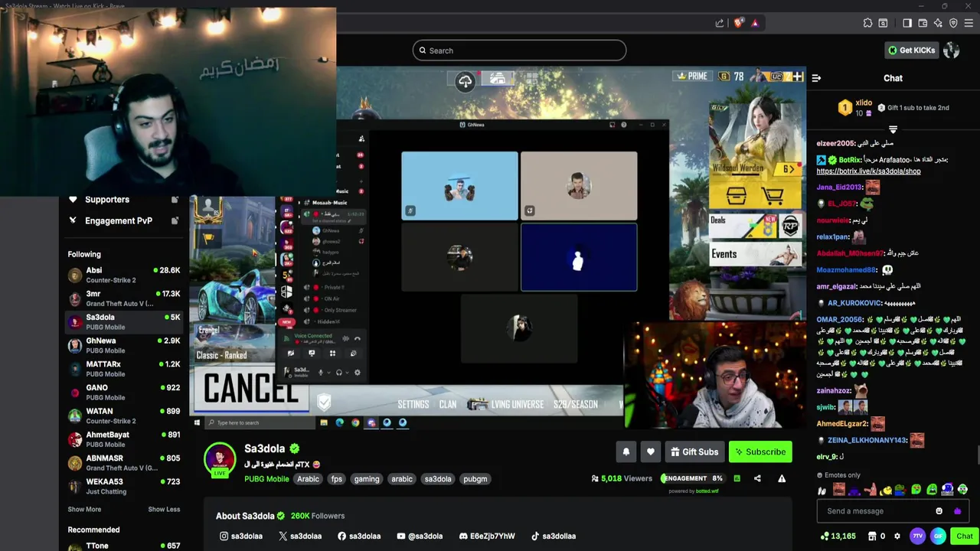Image resolution: width=980 pixels, height=551 pixels.
Task: Select the fps tag
Action: coord(336,479)
